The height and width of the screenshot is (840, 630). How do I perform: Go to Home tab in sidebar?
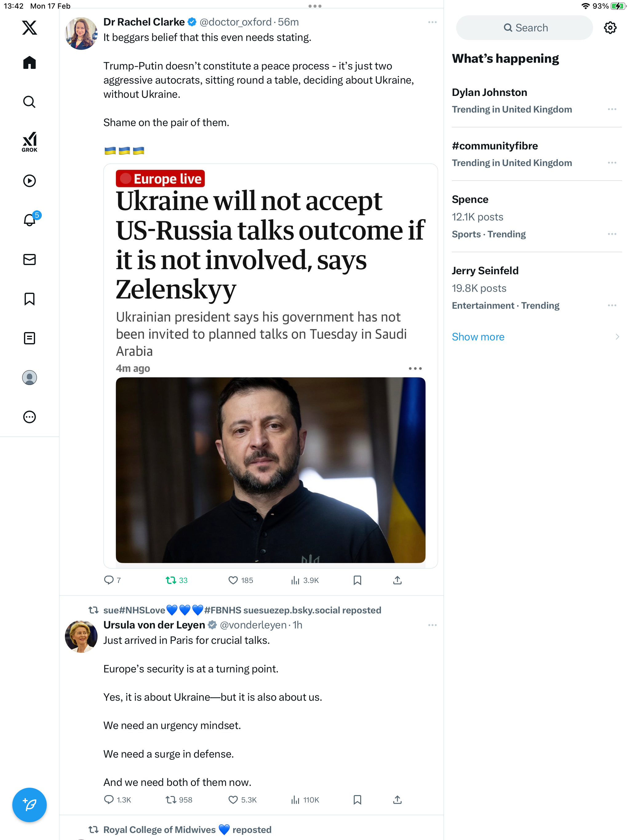pos(29,63)
